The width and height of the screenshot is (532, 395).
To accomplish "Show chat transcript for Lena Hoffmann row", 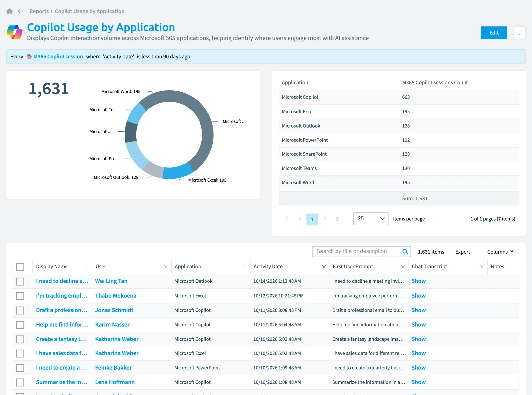I will pyautogui.click(x=418, y=382).
